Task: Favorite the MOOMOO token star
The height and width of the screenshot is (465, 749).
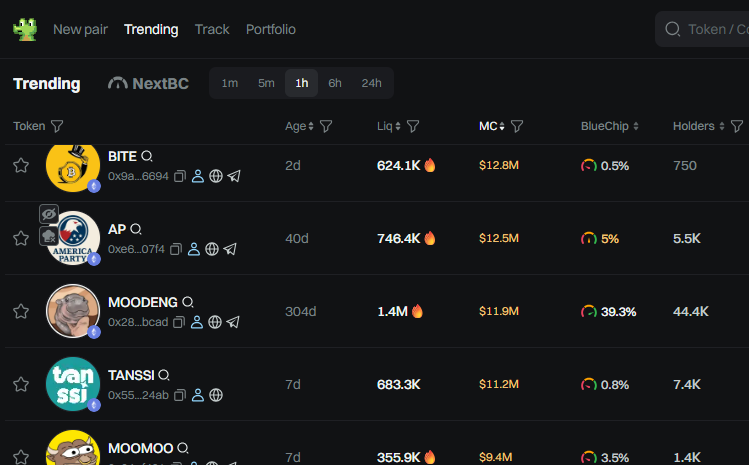Action: (x=21, y=457)
